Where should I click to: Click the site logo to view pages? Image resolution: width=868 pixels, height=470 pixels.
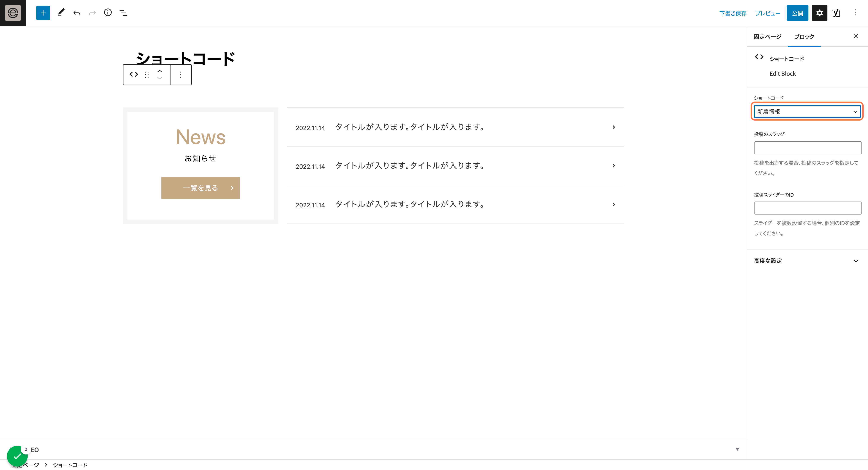click(13, 13)
